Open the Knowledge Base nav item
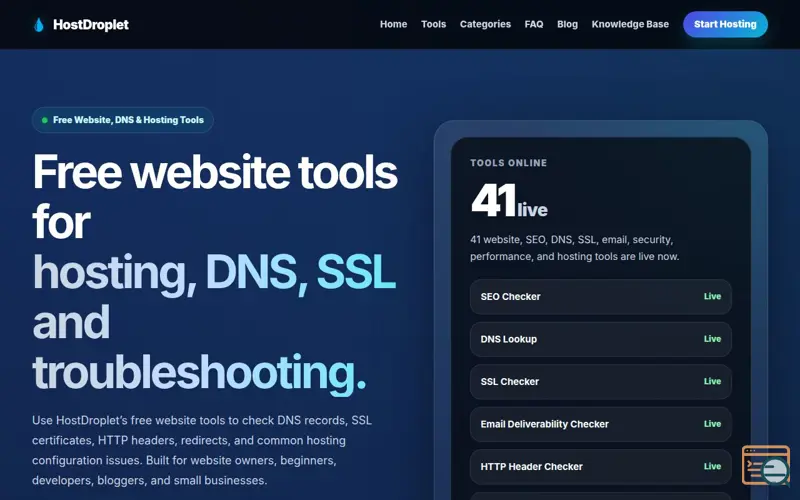Viewport: 800px width, 500px height. pyautogui.click(x=630, y=24)
